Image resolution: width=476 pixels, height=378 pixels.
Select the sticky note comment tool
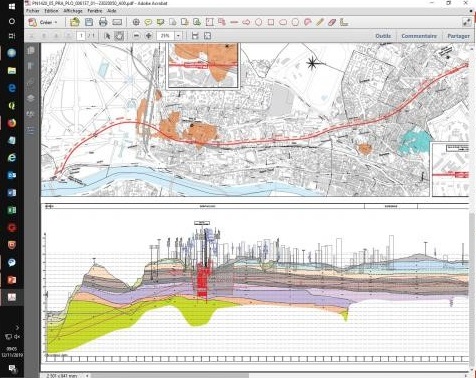pos(148,22)
